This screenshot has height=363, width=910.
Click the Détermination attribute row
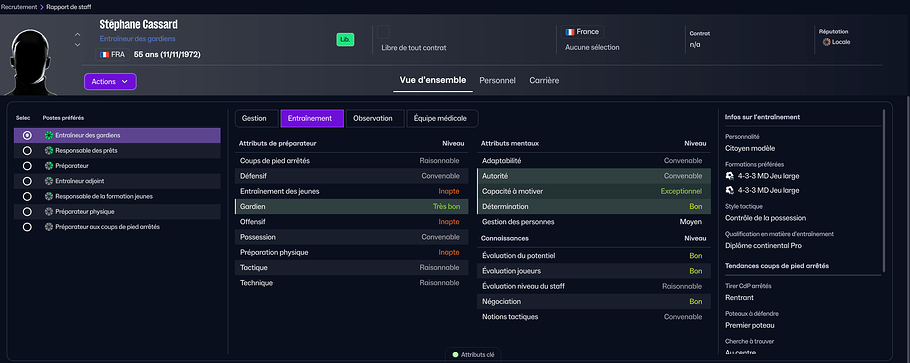[x=594, y=206]
